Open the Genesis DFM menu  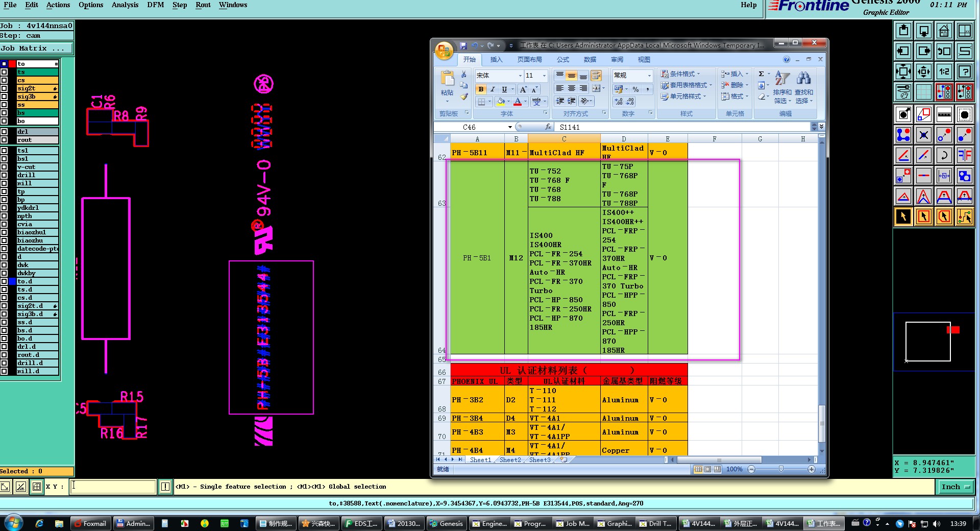tap(156, 5)
